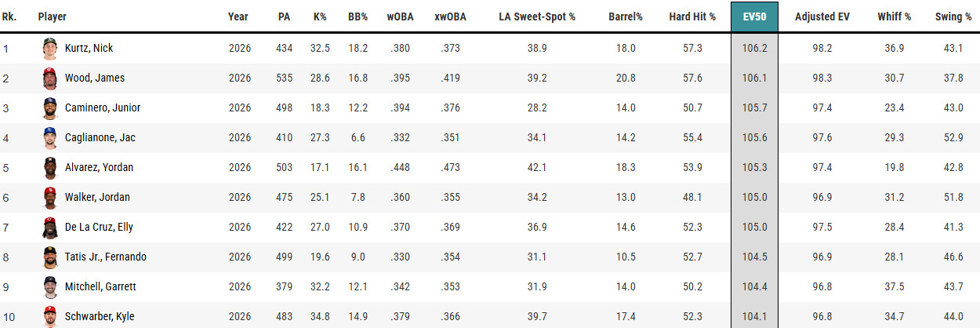Click Kyle Schwarber's headshot image
This screenshot has width=980, height=328.
(50, 317)
